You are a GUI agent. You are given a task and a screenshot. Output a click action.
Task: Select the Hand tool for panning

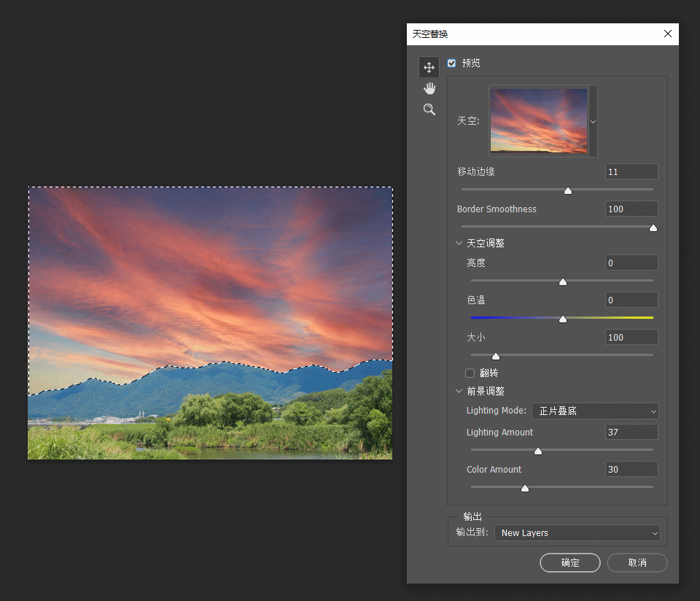click(429, 88)
